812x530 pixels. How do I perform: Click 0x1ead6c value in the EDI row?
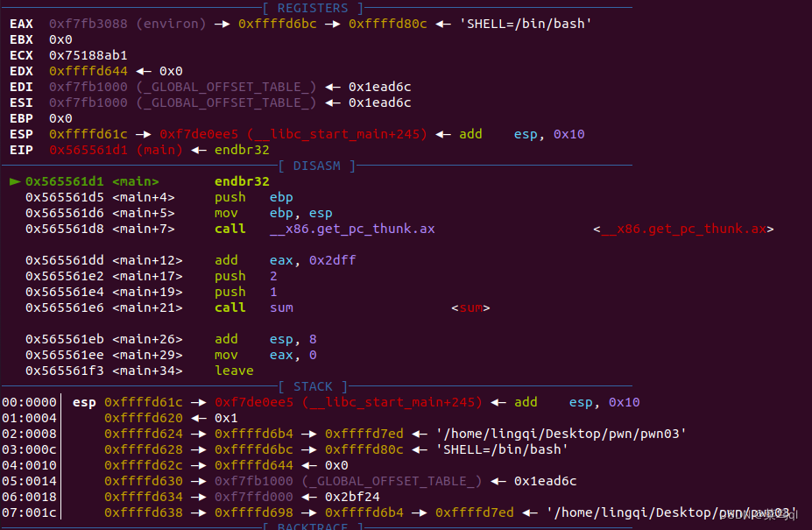(379, 87)
